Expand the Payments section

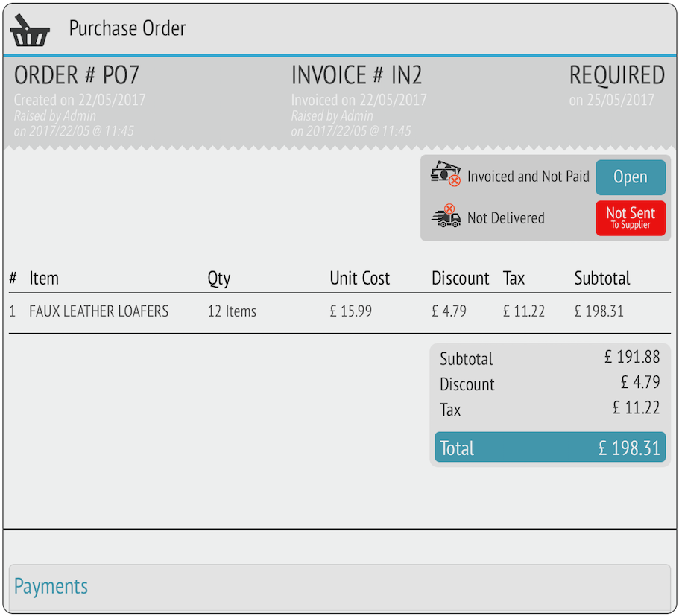pos(51,586)
